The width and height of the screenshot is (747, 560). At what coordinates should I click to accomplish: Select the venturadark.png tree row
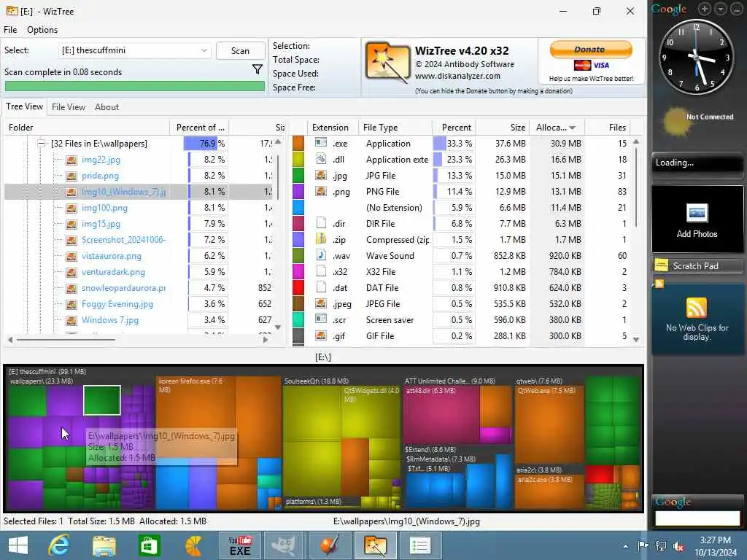(138, 272)
